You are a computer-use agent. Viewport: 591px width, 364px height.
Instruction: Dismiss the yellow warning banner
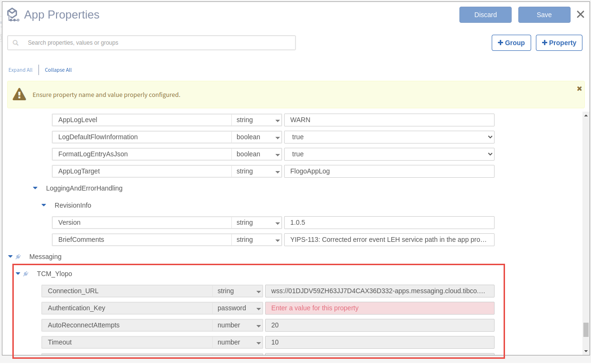pos(579,88)
